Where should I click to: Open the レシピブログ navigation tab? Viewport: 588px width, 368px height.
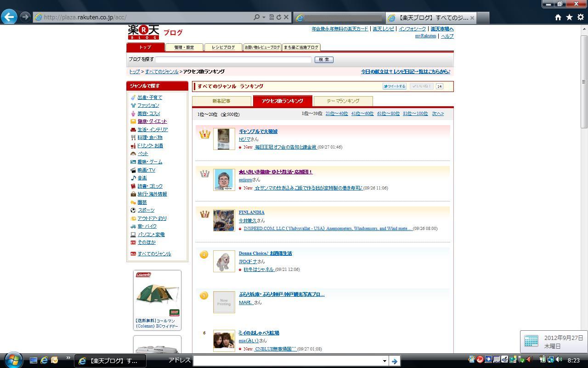[223, 47]
